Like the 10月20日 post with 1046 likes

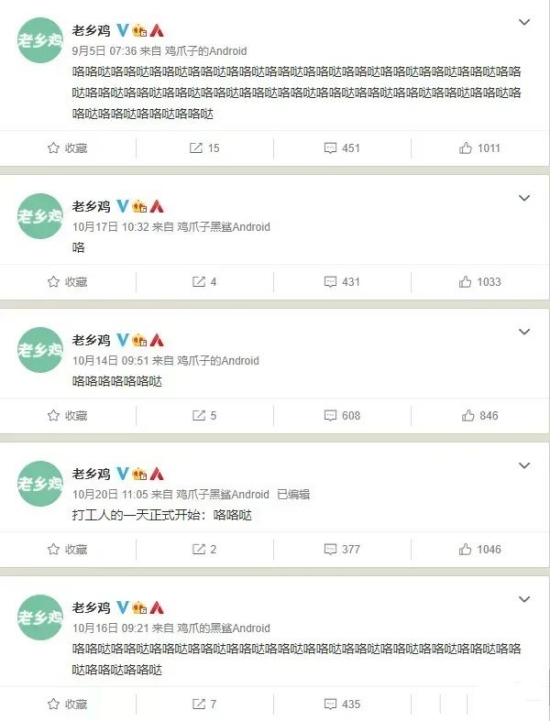(x=480, y=549)
